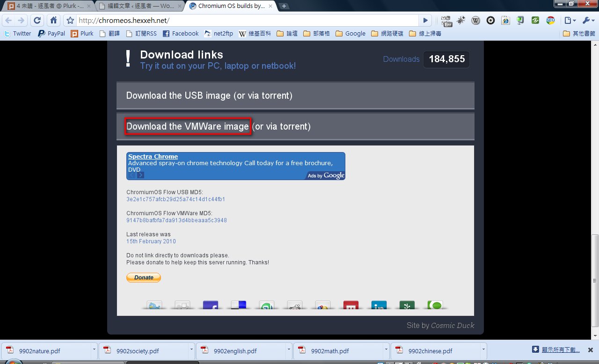The height and width of the screenshot is (364, 599).
Task: Expand the 論壇 bookmark folder
Action: coord(287,34)
